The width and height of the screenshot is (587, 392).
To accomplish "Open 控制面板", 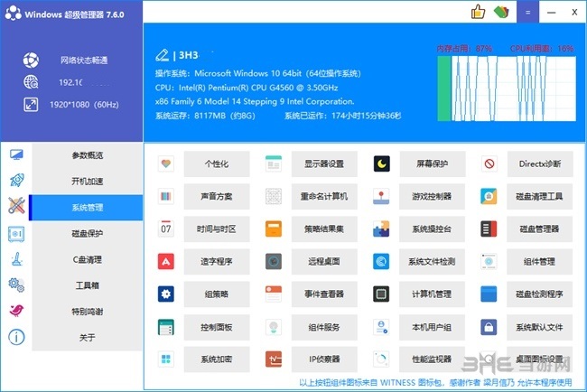I will pos(217,327).
